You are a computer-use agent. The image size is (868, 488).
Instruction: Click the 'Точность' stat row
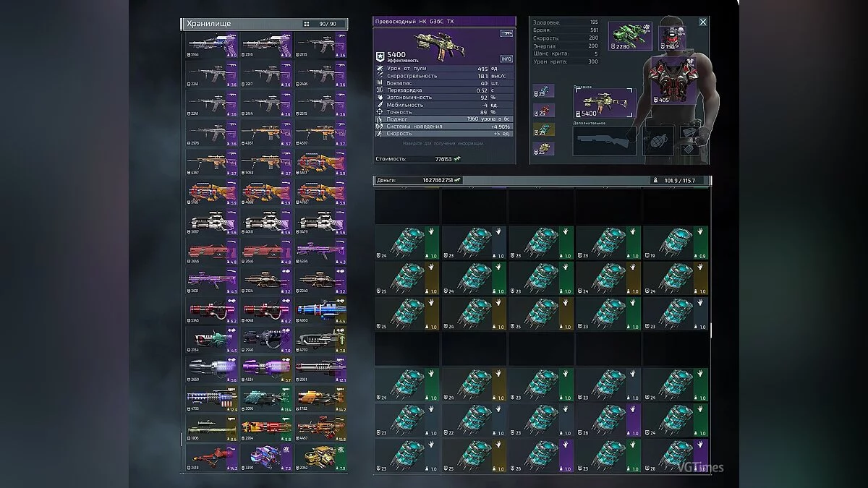444,111
